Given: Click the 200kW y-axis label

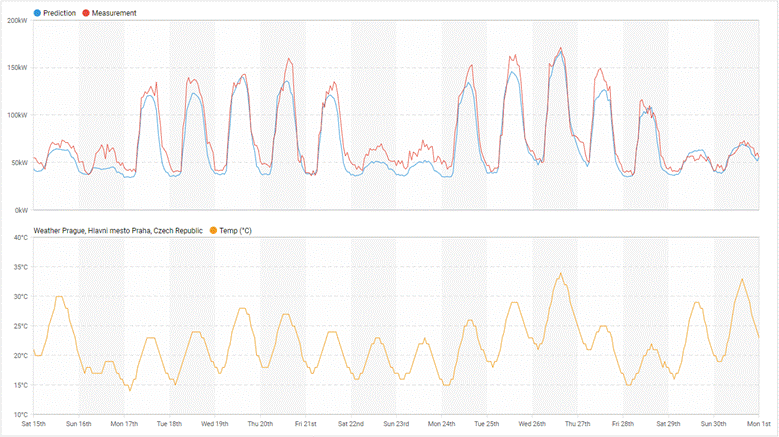Looking at the screenshot, I should pos(17,20).
